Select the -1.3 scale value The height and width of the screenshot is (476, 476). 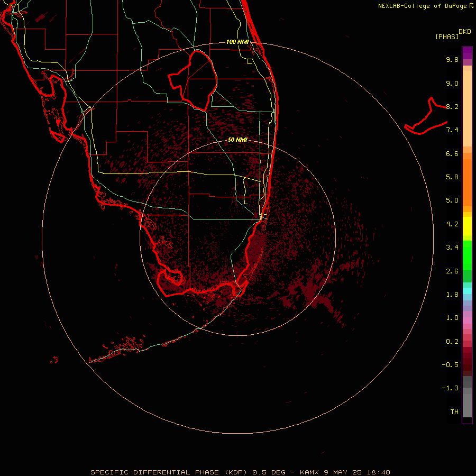[x=450, y=388]
